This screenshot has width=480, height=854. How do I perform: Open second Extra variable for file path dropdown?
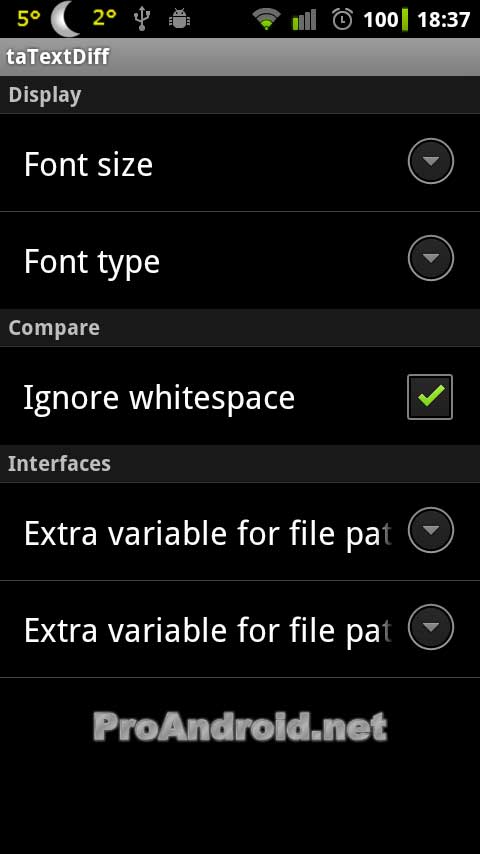coord(430,627)
